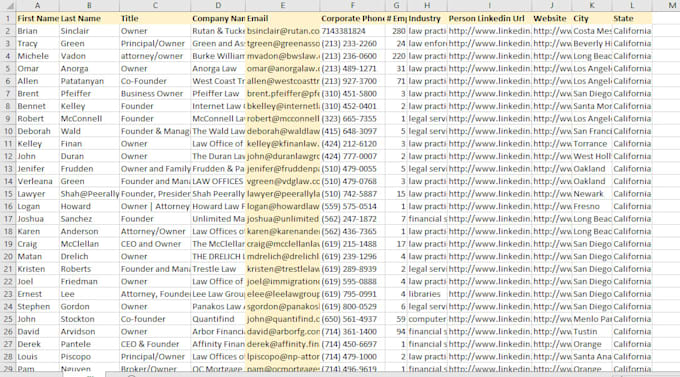This screenshot has width=680, height=377.
Task: Select the 'Verleana' first name cell
Action: [37, 181]
